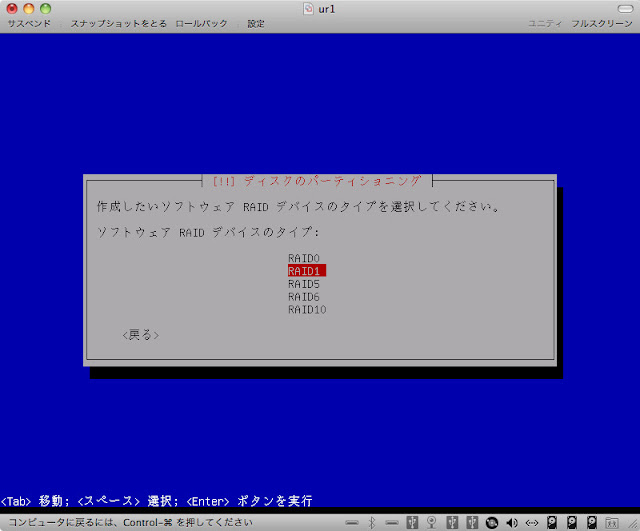Click the USB device icon left of webcam
Screen dimensions: 640x531
click(412, 522)
